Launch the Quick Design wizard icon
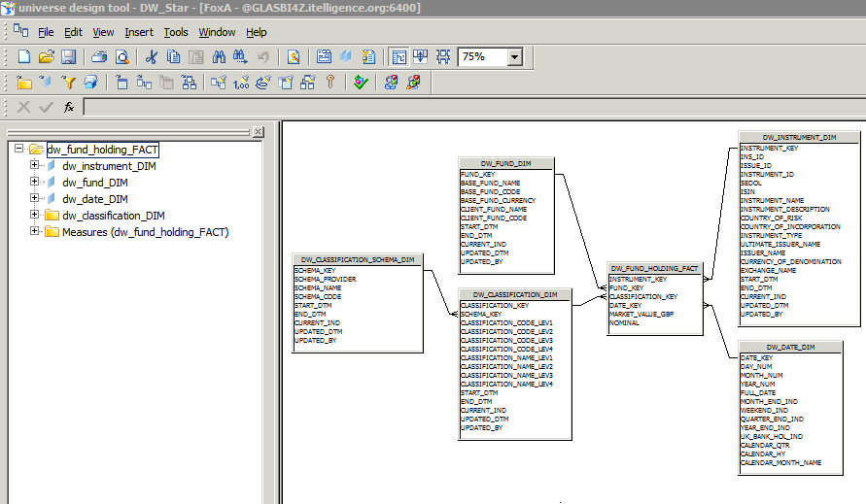 (294, 57)
